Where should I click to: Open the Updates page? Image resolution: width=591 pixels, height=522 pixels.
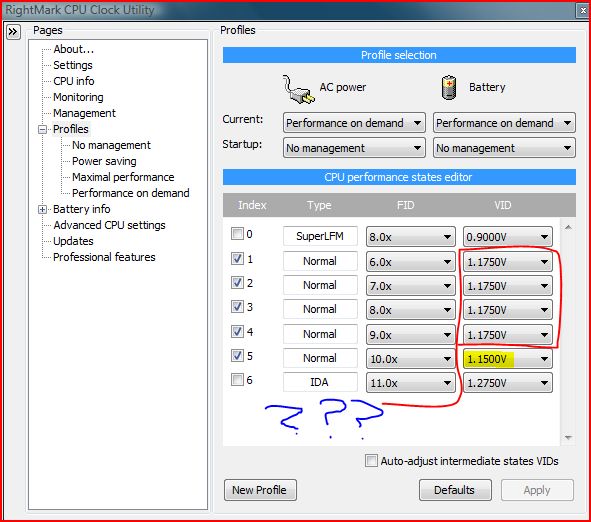point(73,241)
